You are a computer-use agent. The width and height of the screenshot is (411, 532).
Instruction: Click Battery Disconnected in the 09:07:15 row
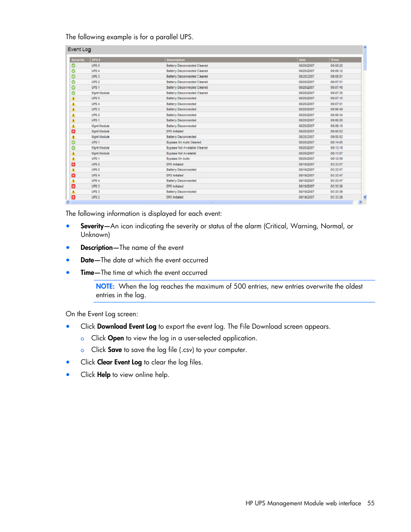(x=181, y=98)
